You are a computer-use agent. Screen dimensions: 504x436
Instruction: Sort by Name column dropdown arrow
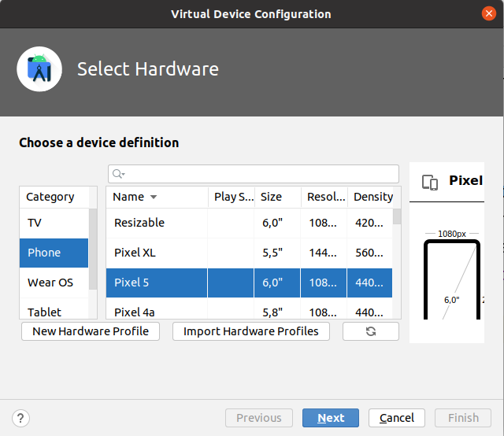click(x=154, y=197)
